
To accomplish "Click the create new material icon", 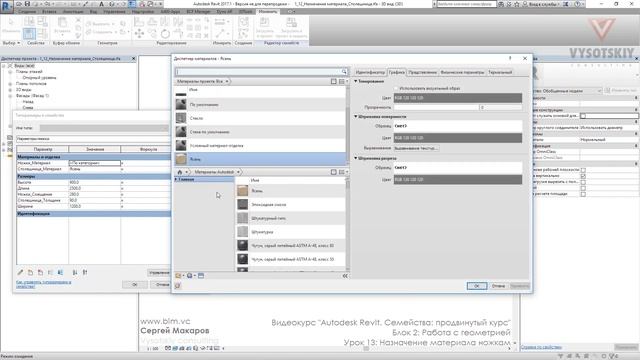I will click(191, 276).
